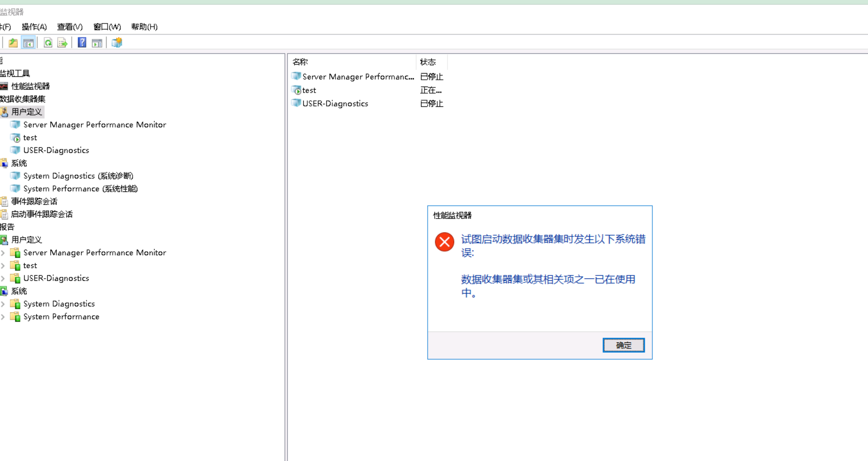Open the 查看(V) menu
This screenshot has height=461, width=868.
[x=69, y=27]
